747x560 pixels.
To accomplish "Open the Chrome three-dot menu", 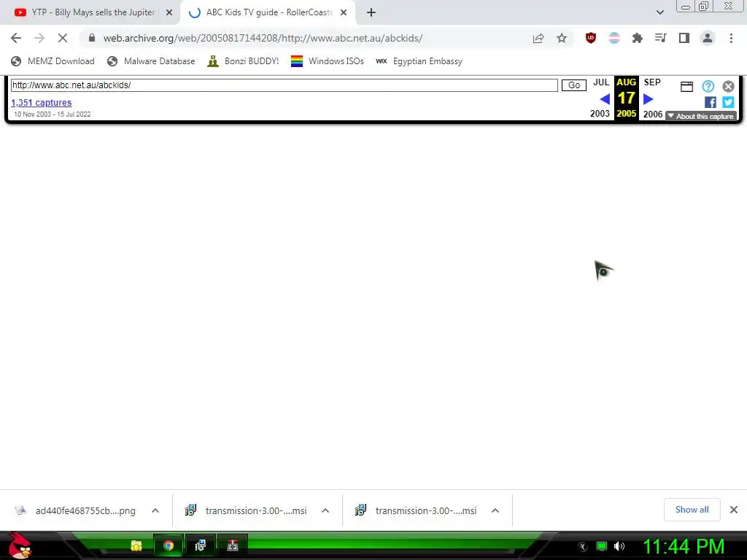I will 731,38.
